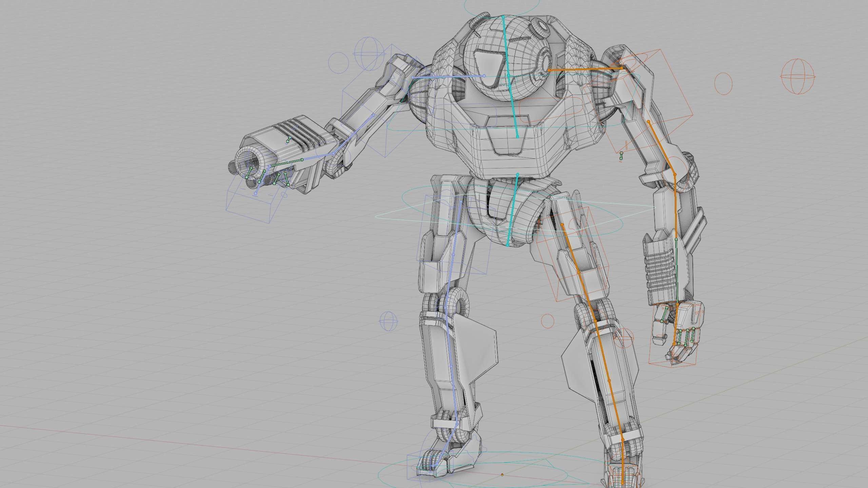Select the green wrist bone above the hanging hand

pos(677,271)
